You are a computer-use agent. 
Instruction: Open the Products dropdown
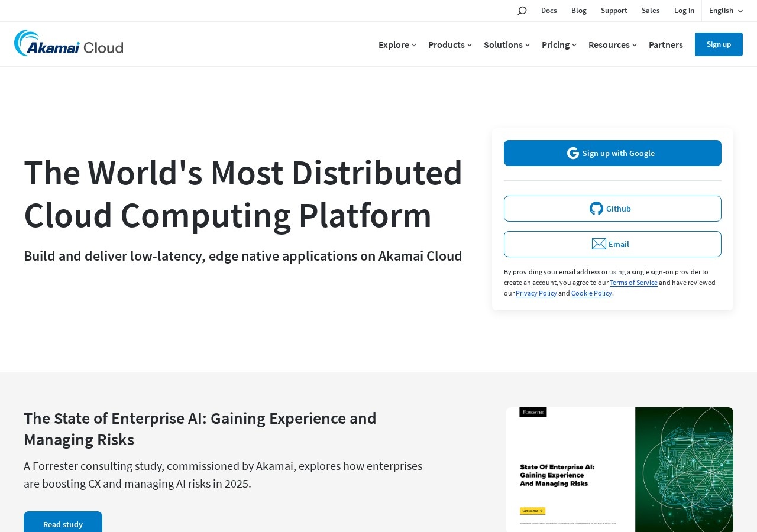(x=450, y=44)
